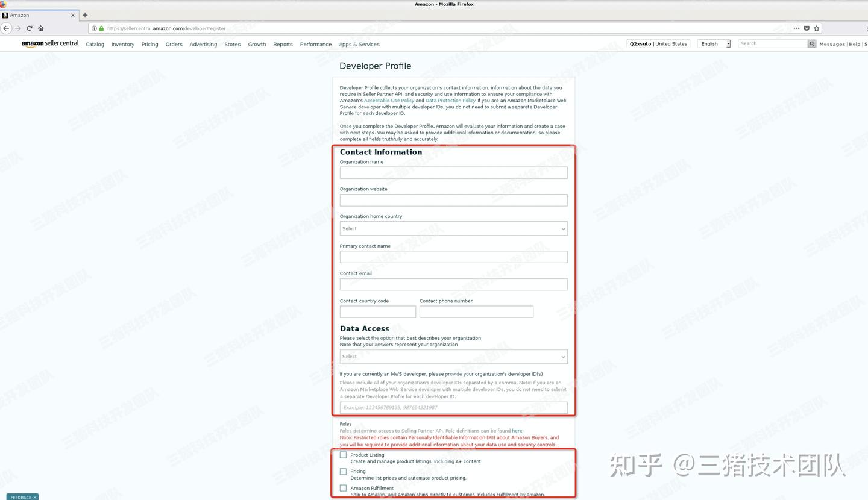
Task: Open the Reports menu item
Action: [283, 44]
